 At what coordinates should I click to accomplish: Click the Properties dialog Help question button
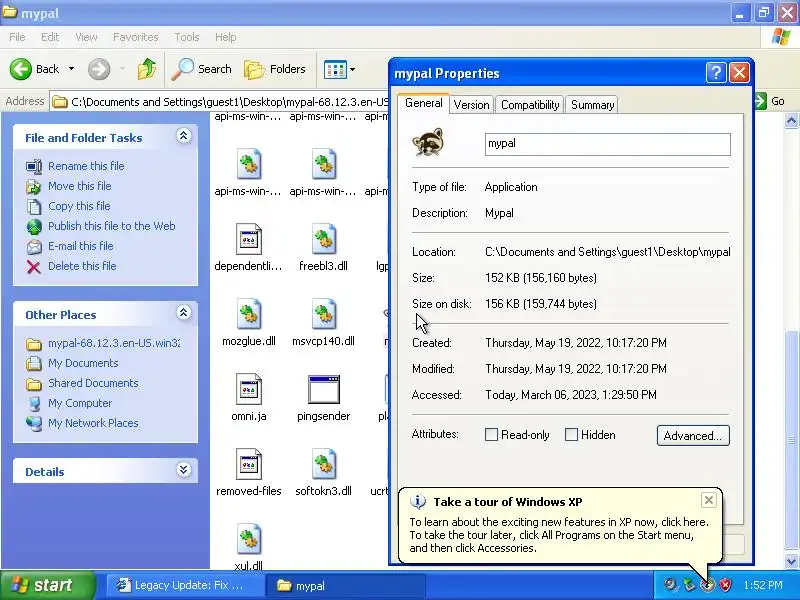[x=716, y=73]
